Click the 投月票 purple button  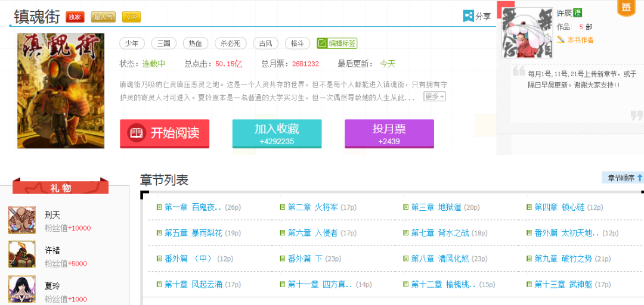click(x=389, y=134)
